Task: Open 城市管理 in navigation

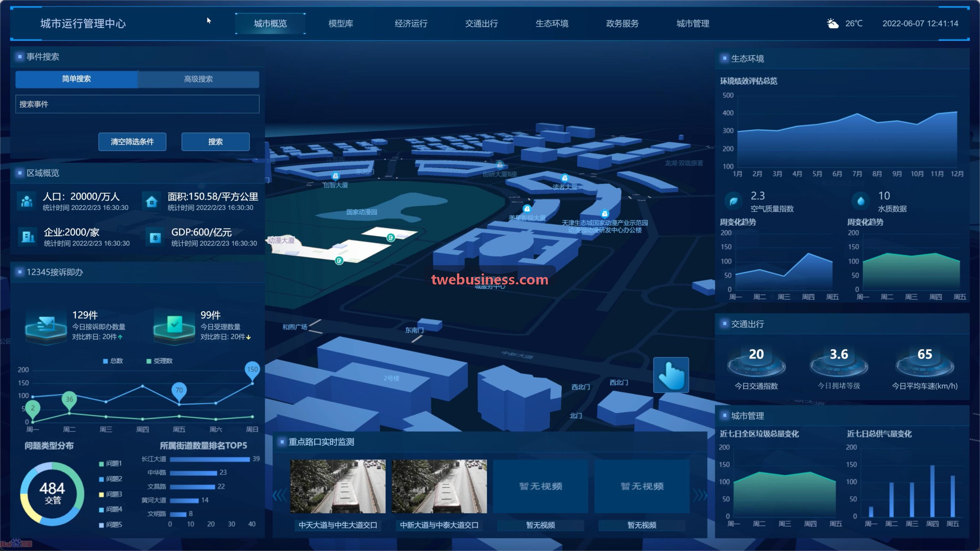Action: click(x=693, y=24)
